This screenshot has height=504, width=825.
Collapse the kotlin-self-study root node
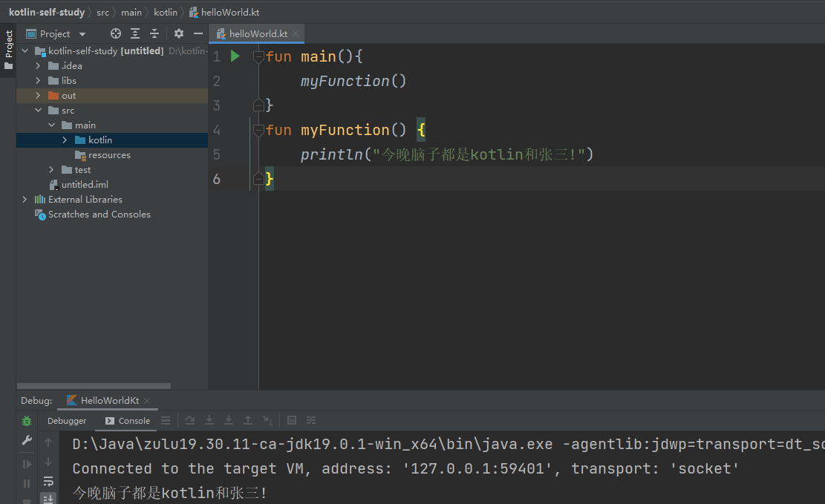(25, 51)
